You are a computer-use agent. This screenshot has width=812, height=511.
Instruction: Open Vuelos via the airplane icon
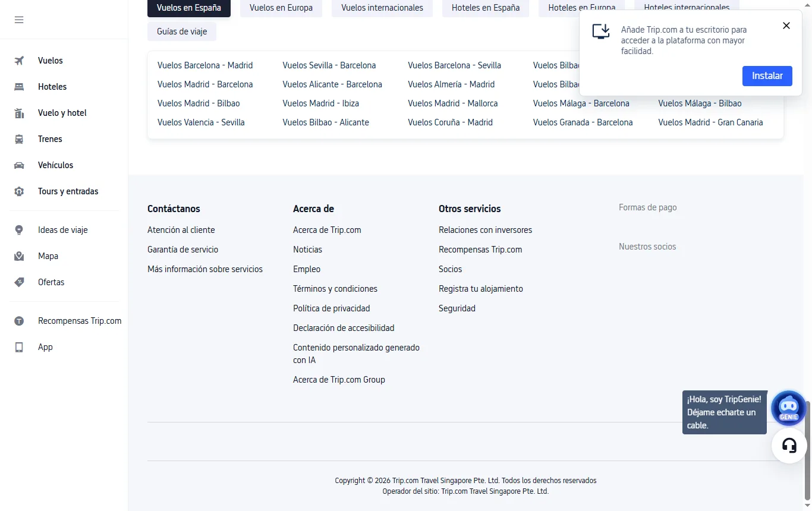[19, 61]
